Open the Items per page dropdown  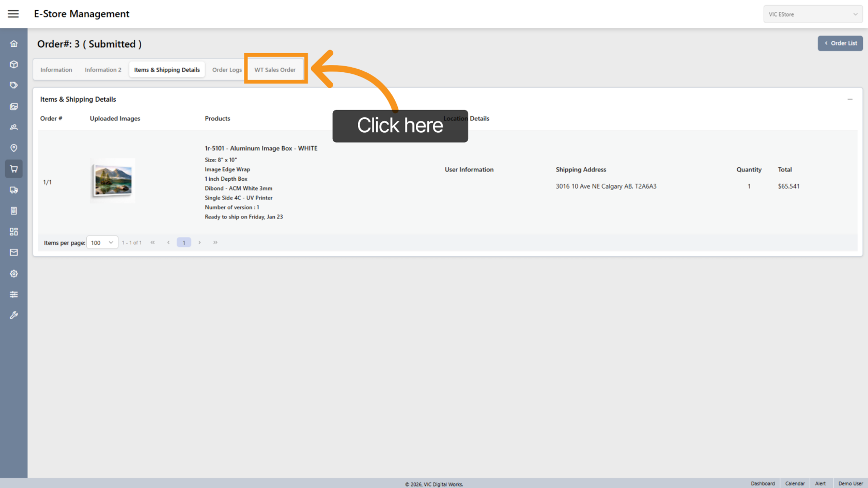pyautogui.click(x=102, y=243)
